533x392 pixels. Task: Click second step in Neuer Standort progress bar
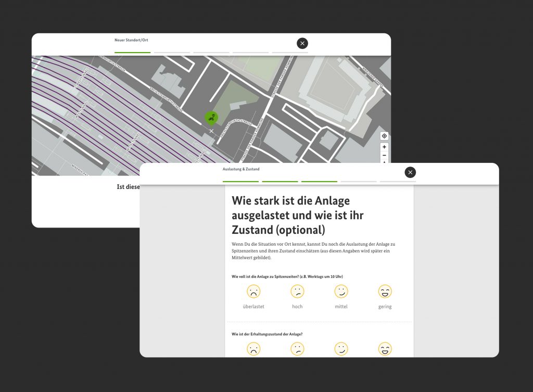coord(172,52)
